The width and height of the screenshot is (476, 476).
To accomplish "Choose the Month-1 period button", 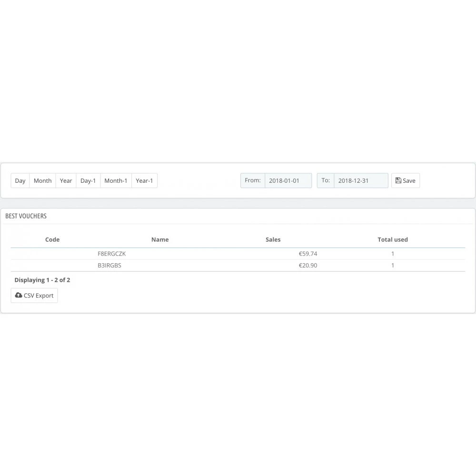I will point(116,180).
